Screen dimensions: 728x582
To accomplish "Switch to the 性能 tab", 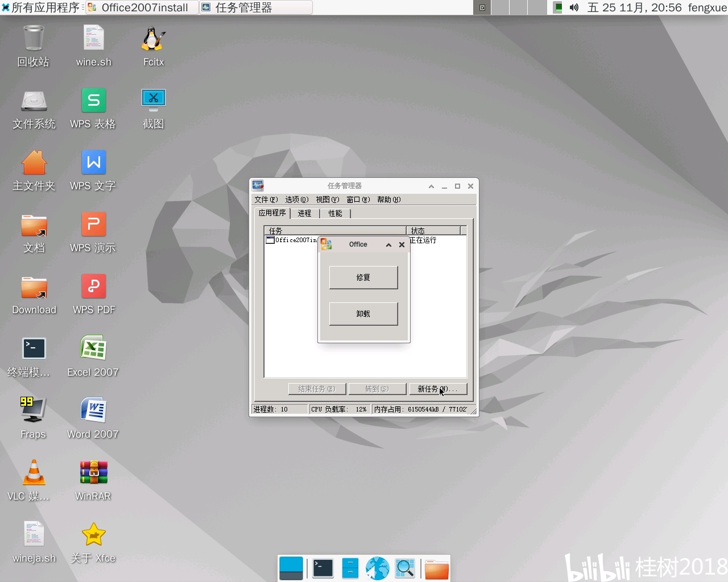I will 336,214.
